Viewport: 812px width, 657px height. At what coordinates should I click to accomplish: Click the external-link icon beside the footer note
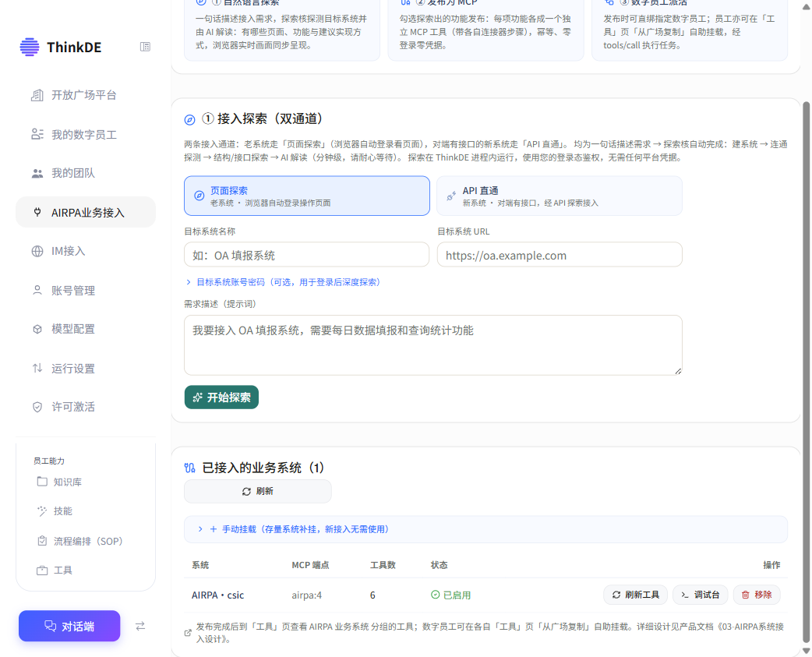tap(188, 633)
